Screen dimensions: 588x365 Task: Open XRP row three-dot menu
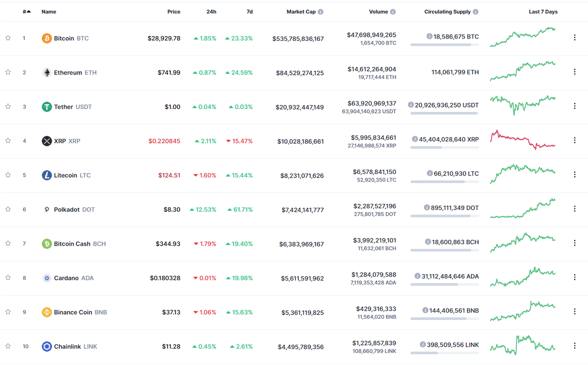click(x=574, y=140)
